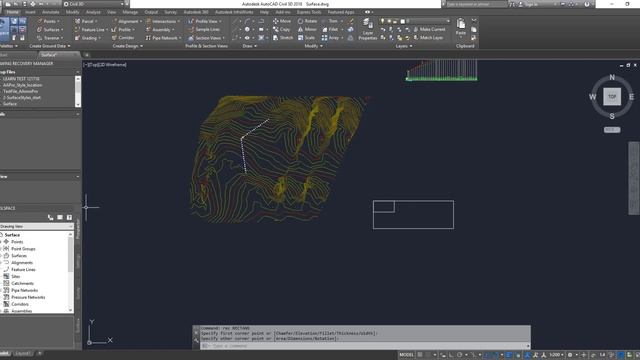Click the layer color swatch in layer dropdown

[402, 21]
